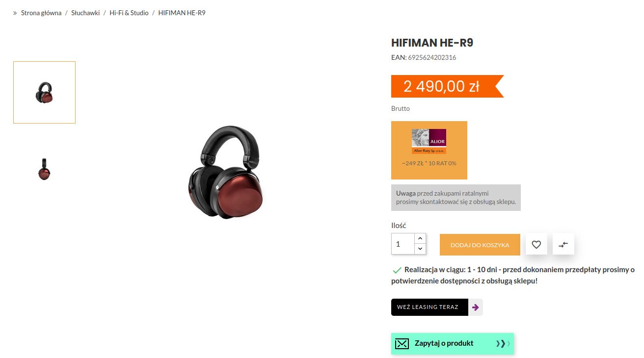Open the main headphone product image
Screen dimensions: 644x358
[226, 172]
